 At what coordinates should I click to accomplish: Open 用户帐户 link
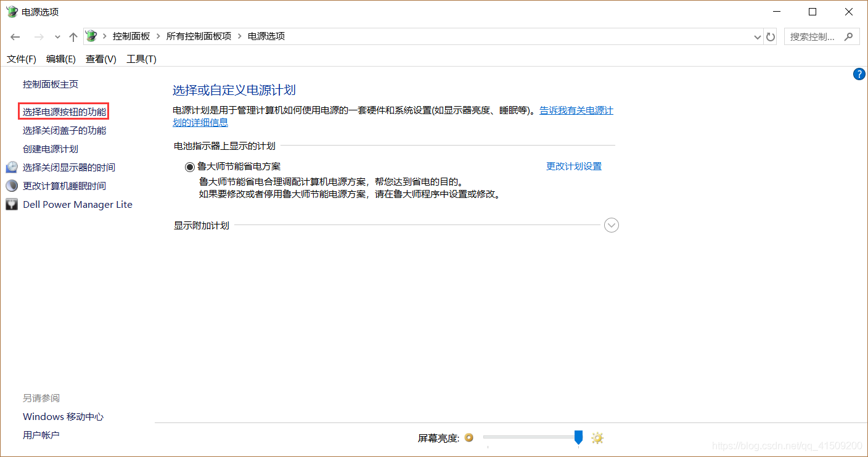41,435
